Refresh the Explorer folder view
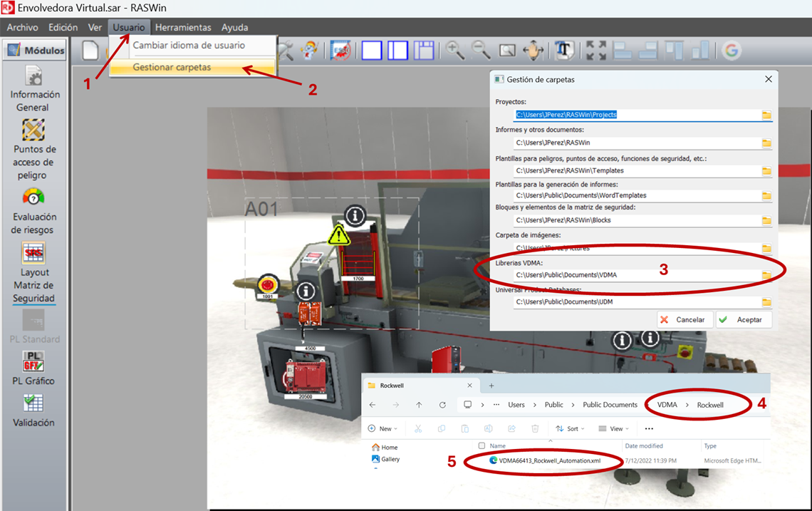The image size is (812, 511). (442, 405)
